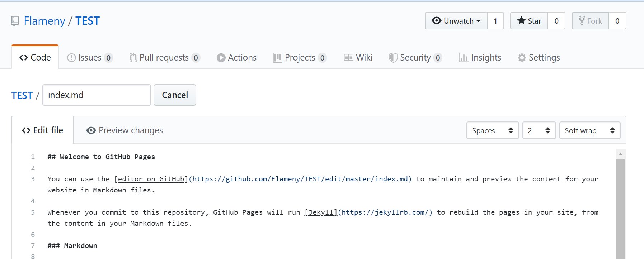This screenshot has height=259, width=644.
Task: View forks count next to Fork
Action: 617,21
